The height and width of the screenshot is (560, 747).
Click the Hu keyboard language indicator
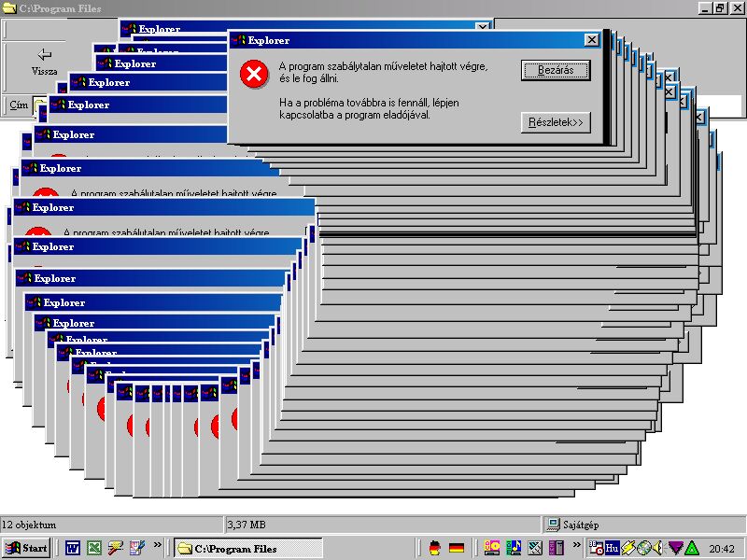click(x=612, y=548)
